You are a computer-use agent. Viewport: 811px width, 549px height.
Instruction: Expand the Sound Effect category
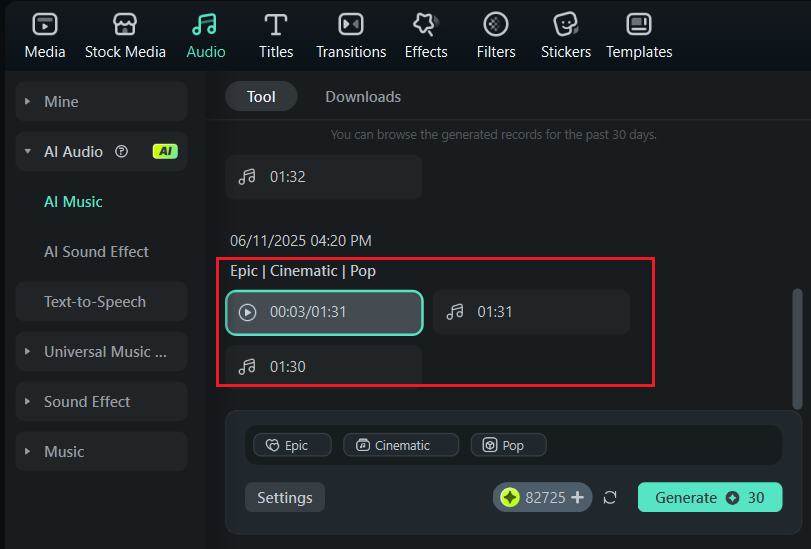click(x=27, y=402)
